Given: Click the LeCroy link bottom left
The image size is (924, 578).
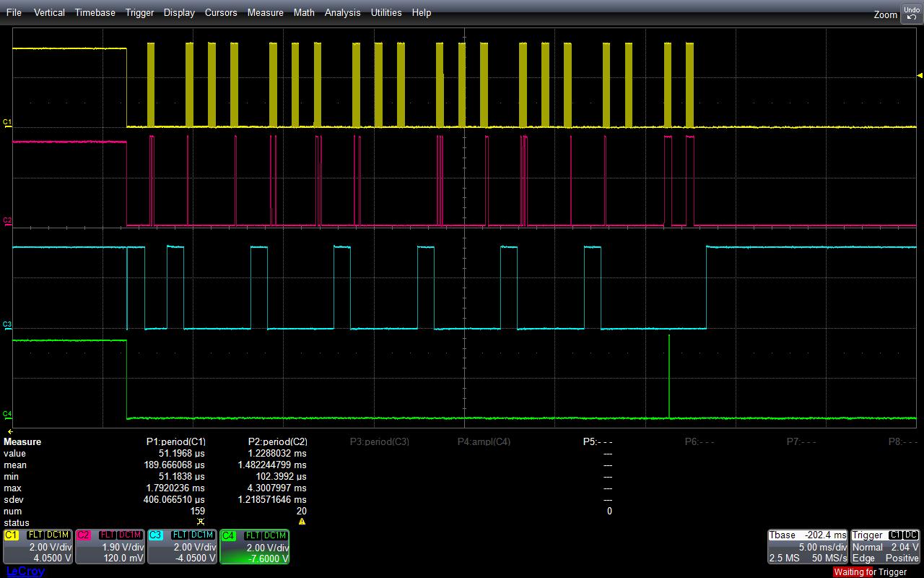Looking at the screenshot, I should 25,571.
